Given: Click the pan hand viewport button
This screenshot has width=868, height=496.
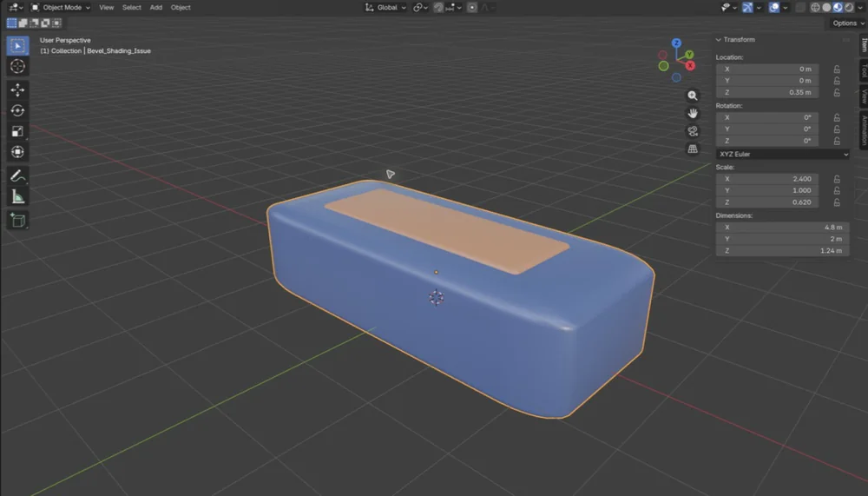Looking at the screenshot, I should [x=693, y=114].
